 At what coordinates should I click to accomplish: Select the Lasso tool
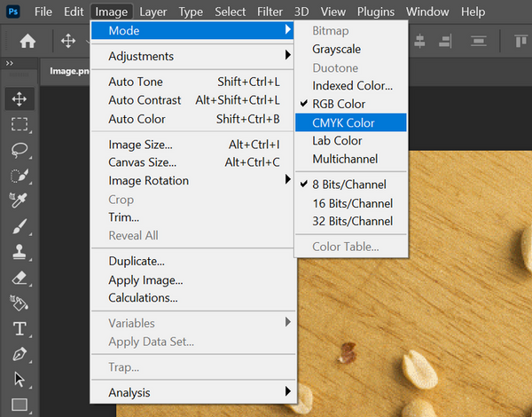[20, 150]
